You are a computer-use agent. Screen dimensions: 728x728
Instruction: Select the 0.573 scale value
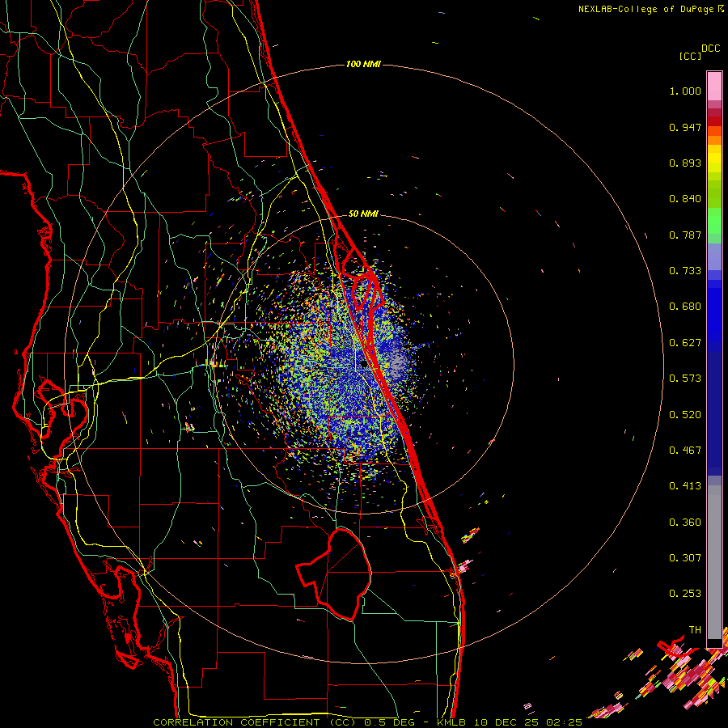(685, 379)
